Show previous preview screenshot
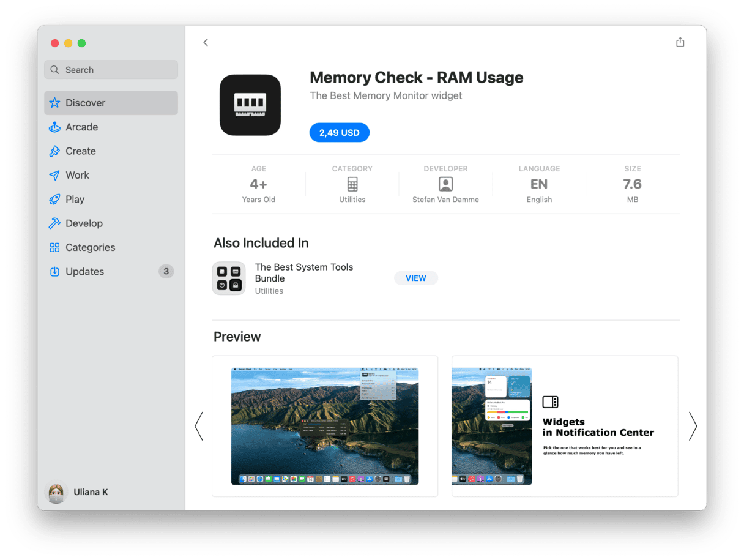The height and width of the screenshot is (560, 744). click(x=198, y=426)
